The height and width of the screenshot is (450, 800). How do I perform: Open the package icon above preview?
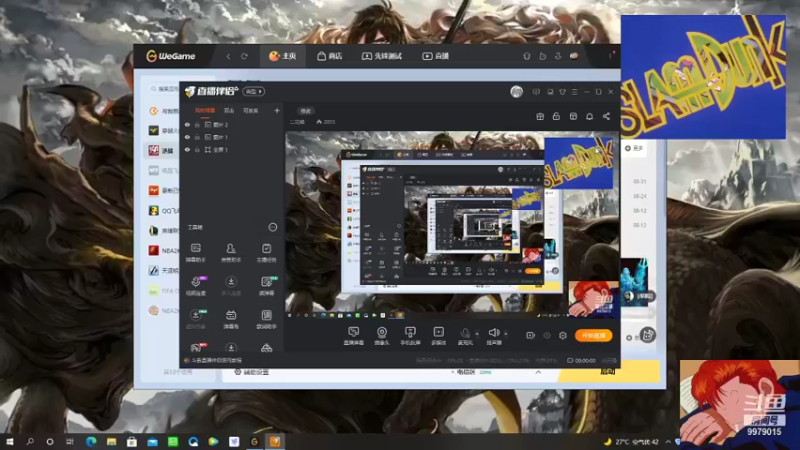(x=573, y=116)
